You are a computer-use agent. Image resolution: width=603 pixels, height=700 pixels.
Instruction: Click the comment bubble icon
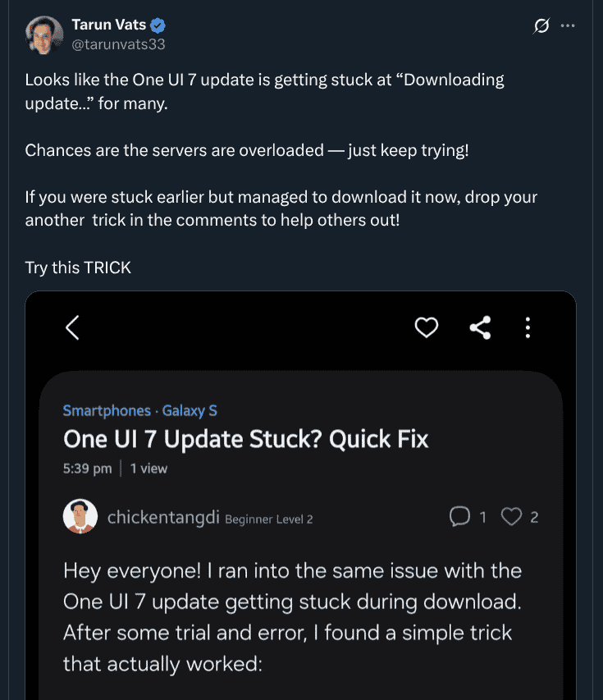tap(460, 516)
